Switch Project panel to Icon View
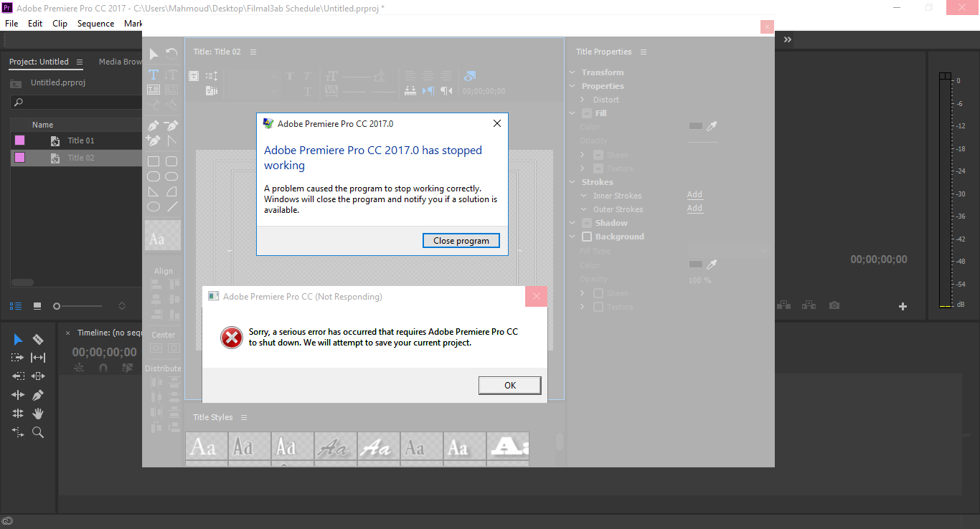980x529 pixels. (37, 305)
